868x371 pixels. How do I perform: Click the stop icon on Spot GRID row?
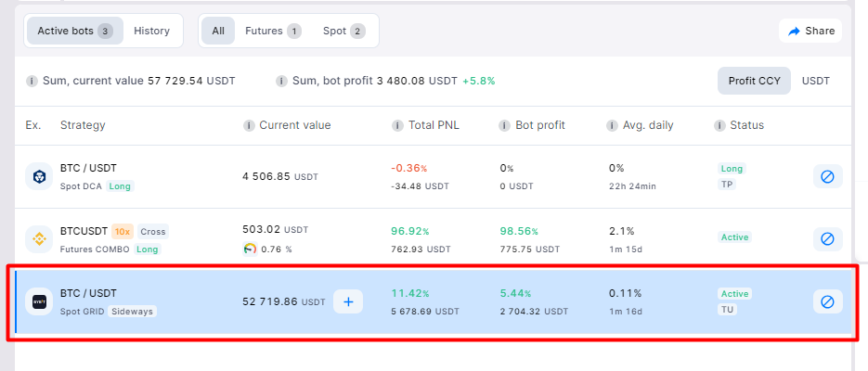(x=827, y=301)
